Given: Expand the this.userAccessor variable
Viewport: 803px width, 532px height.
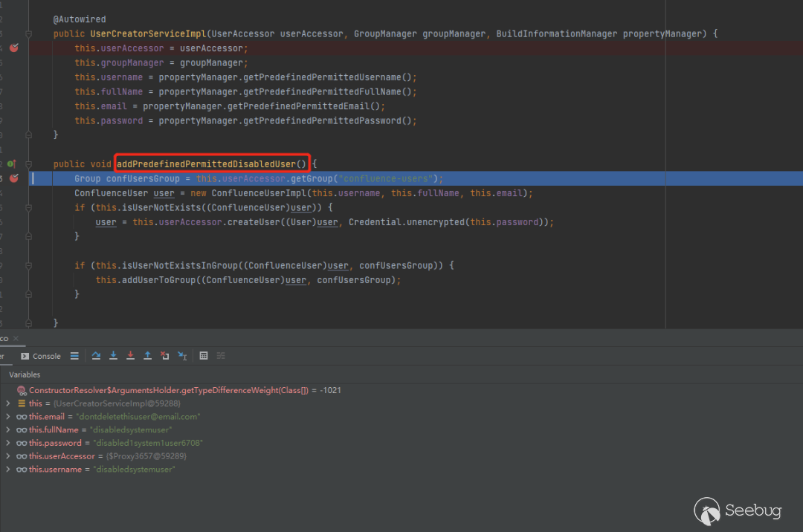Looking at the screenshot, I should click(7, 456).
